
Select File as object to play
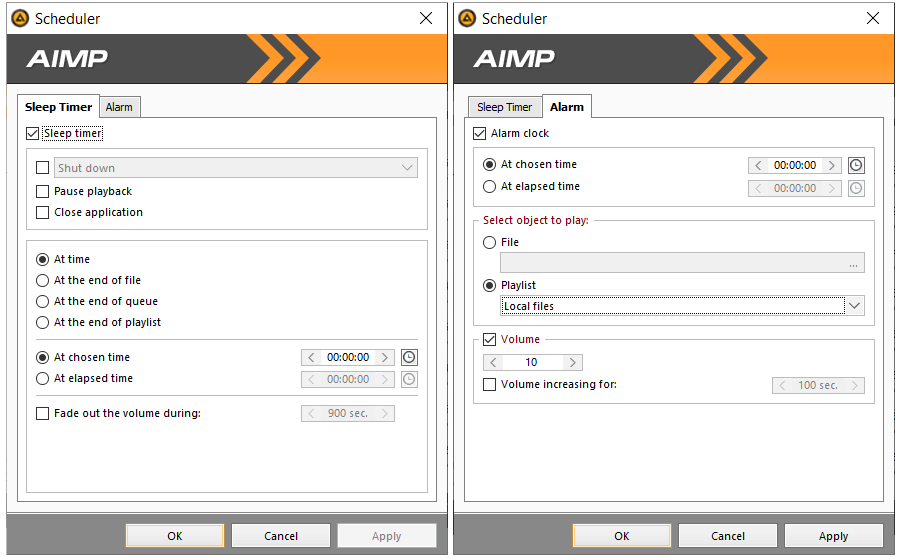point(490,243)
